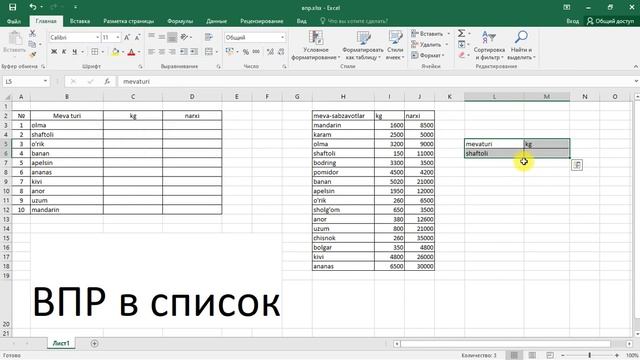The width and height of the screenshot is (640, 360).
Task: Switch to the Данные tab
Action: point(216,21)
